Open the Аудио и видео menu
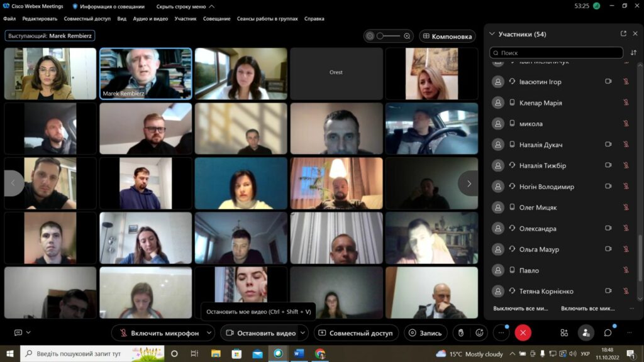644x362 pixels. click(150, 19)
